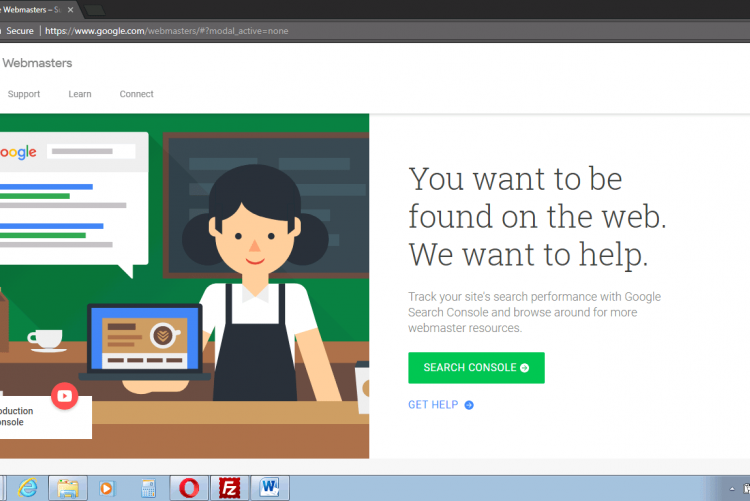Open the Support menu item
750x501 pixels.
[24, 94]
